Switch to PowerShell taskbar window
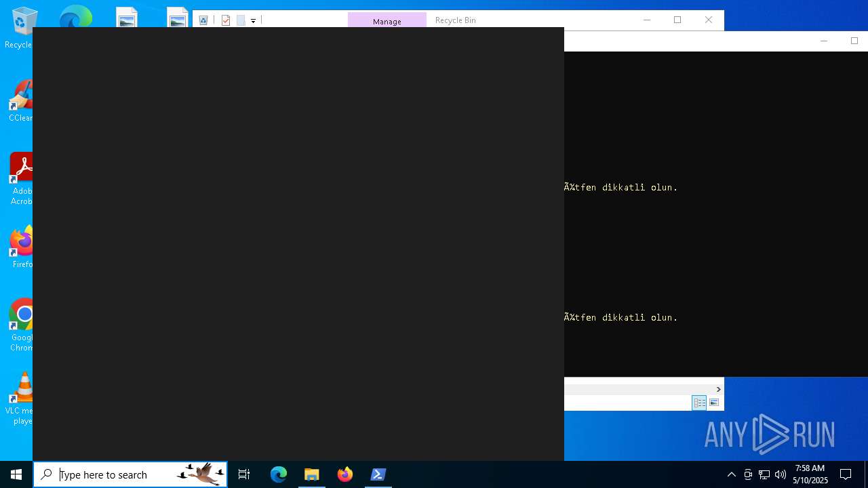 pos(378,474)
